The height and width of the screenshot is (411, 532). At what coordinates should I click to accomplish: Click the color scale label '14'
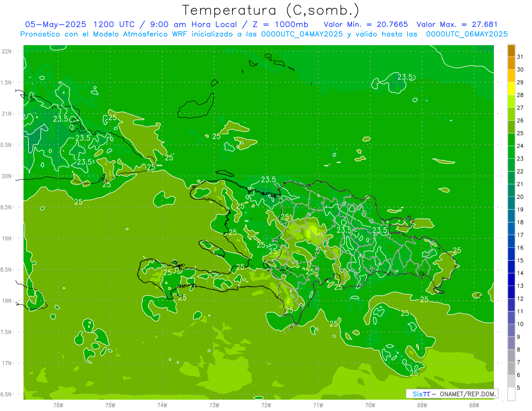pos(520,273)
